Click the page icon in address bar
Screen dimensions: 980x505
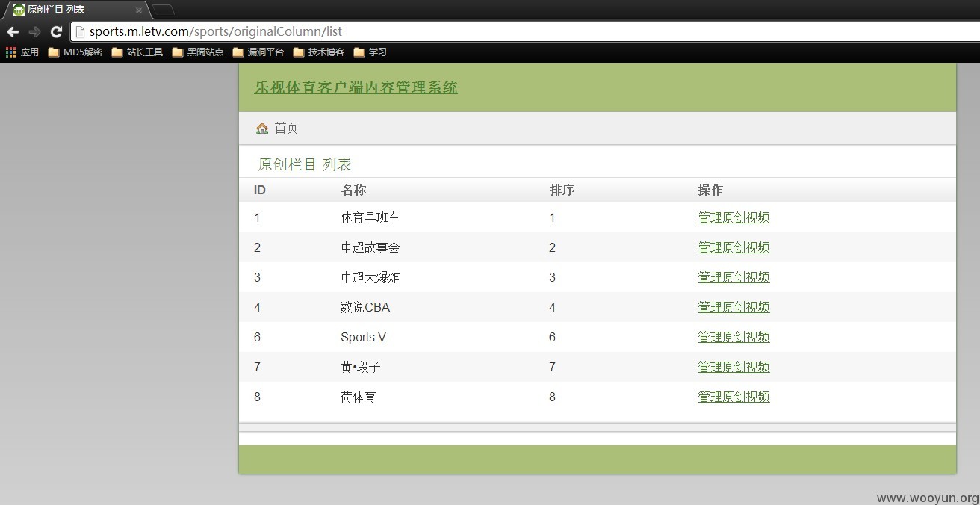pos(79,31)
